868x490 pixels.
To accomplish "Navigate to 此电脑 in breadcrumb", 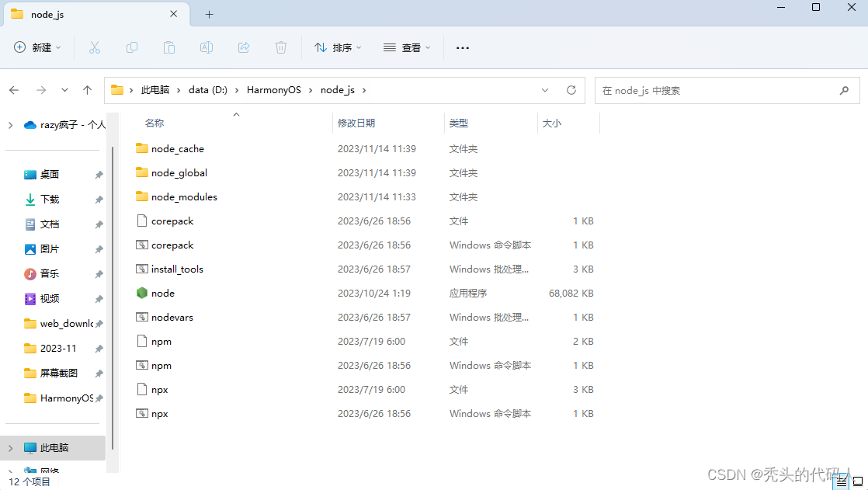I will click(x=155, y=90).
